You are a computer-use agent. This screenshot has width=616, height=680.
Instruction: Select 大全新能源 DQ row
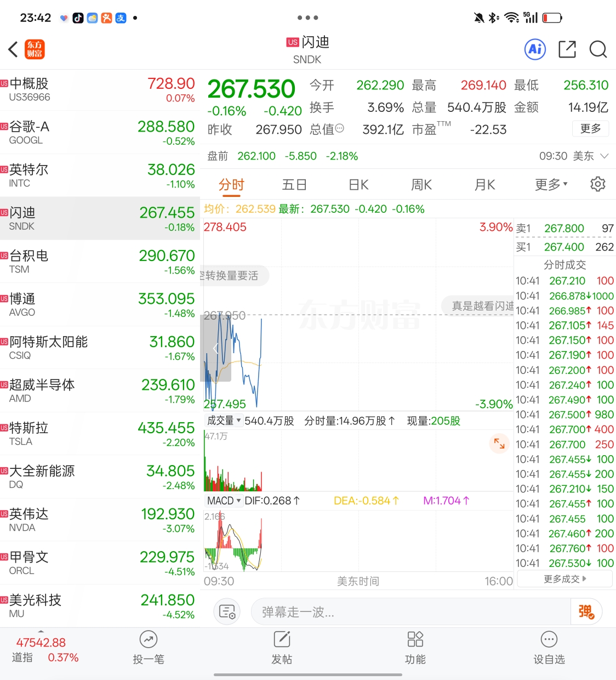click(100, 477)
